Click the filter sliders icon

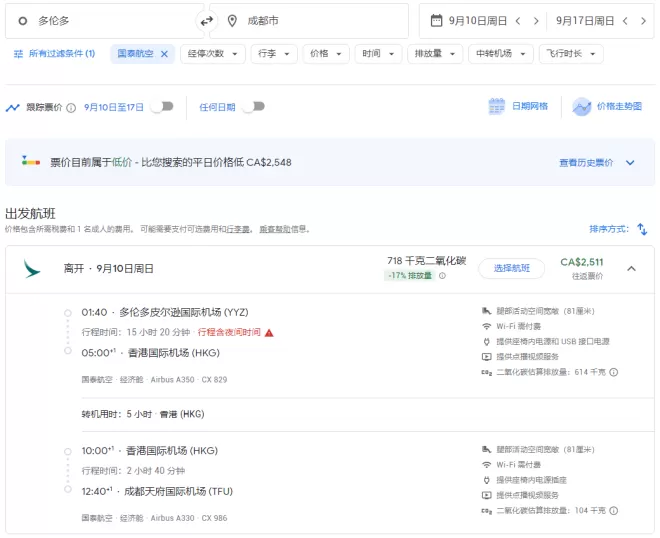[19, 54]
